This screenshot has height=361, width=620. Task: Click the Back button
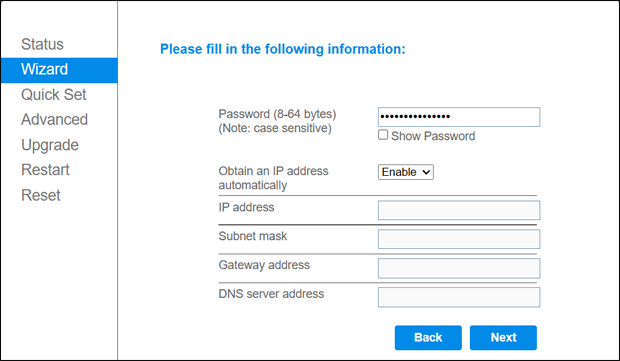428,338
